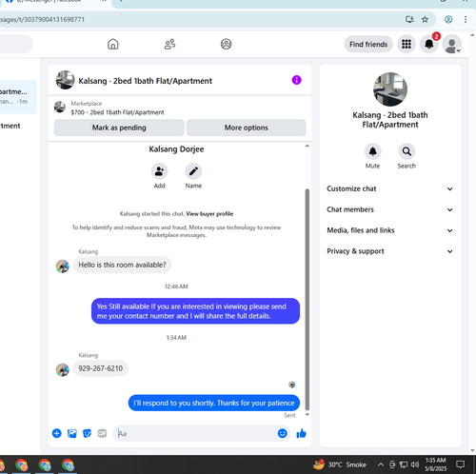Open Chrome profile icon in toolbar

(448, 19)
